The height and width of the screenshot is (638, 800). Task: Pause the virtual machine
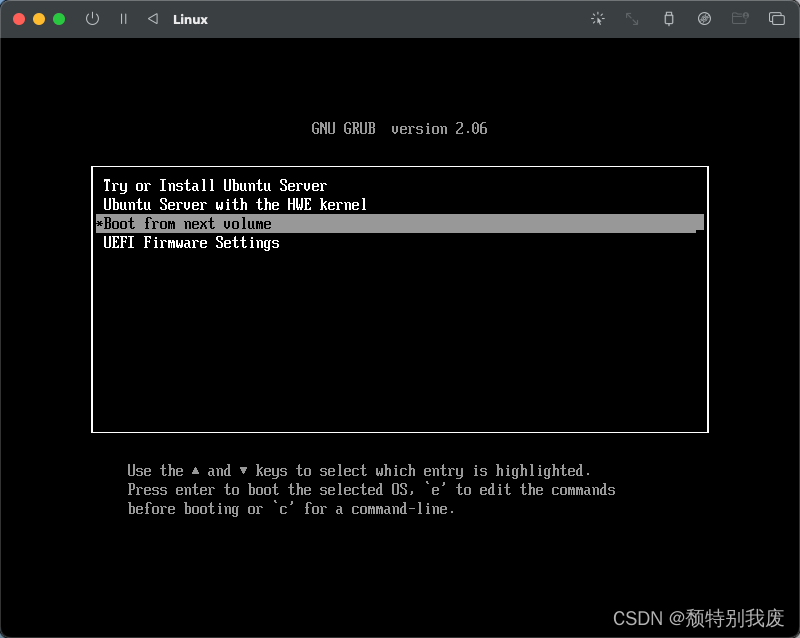click(123, 19)
